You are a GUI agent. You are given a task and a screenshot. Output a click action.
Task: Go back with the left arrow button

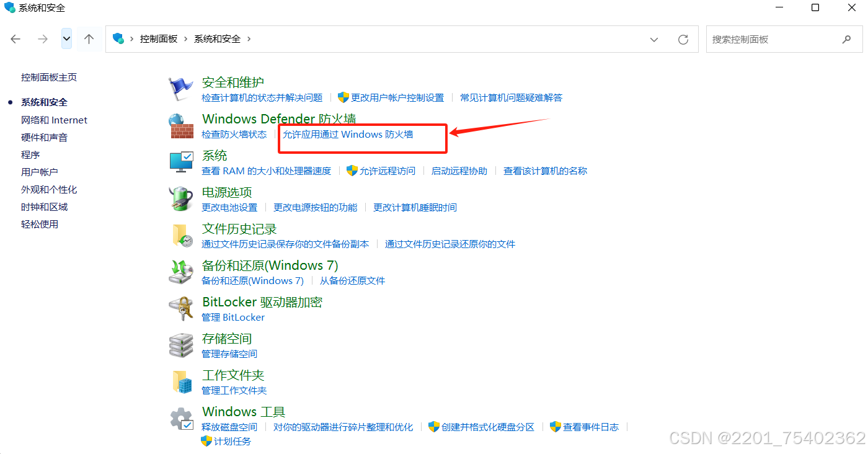tap(15, 39)
